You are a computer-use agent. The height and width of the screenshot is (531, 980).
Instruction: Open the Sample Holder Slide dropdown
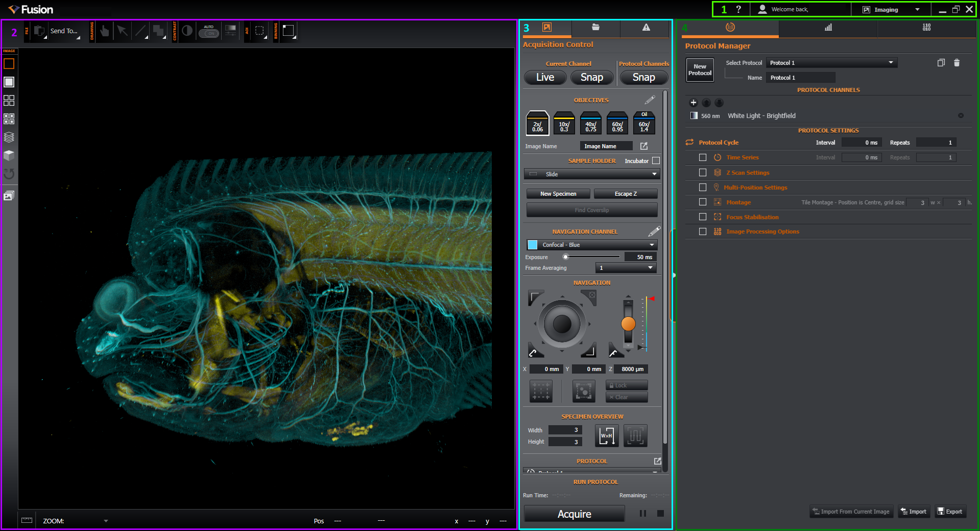(x=591, y=174)
